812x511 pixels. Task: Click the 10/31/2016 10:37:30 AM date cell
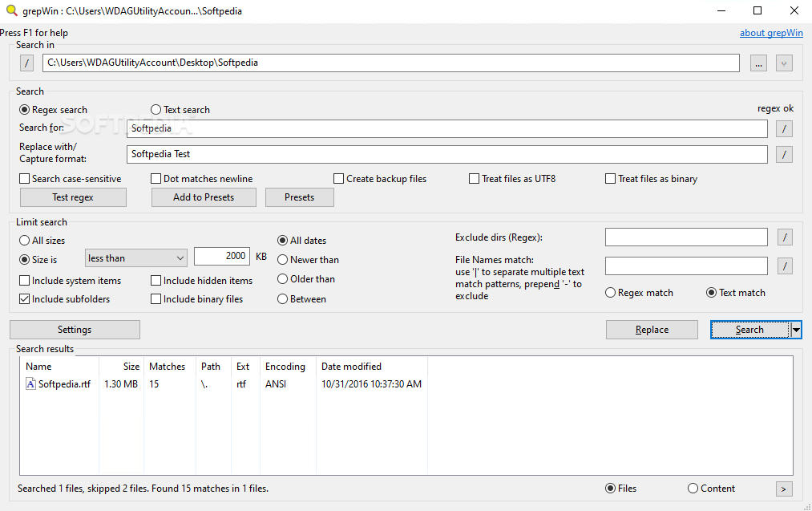371,384
